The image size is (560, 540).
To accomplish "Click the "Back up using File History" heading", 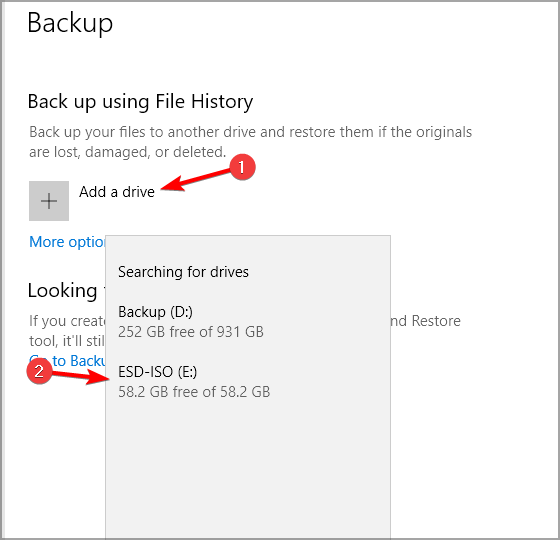I will point(140,101).
